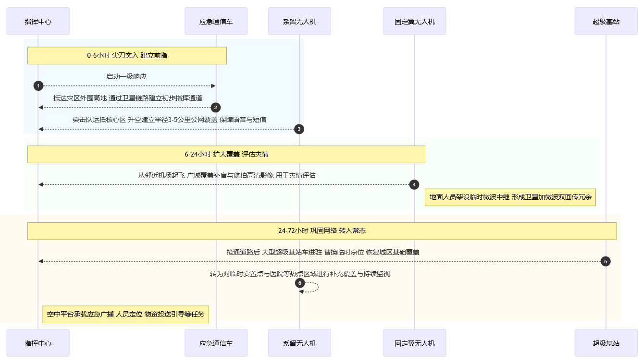This screenshot has width=642, height=364.
Task: Click the top 应急通信车 participant box
Action: coord(216,21)
